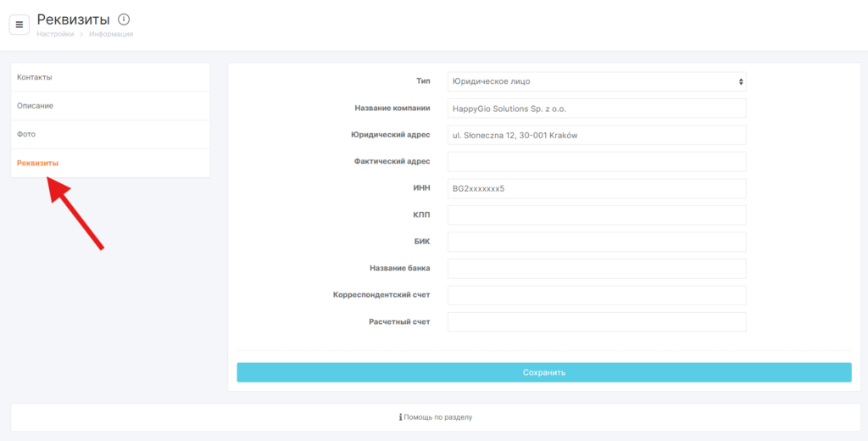This screenshot has width=868, height=441.
Task: Select Реквизиты in the sidebar
Action: tap(38, 163)
